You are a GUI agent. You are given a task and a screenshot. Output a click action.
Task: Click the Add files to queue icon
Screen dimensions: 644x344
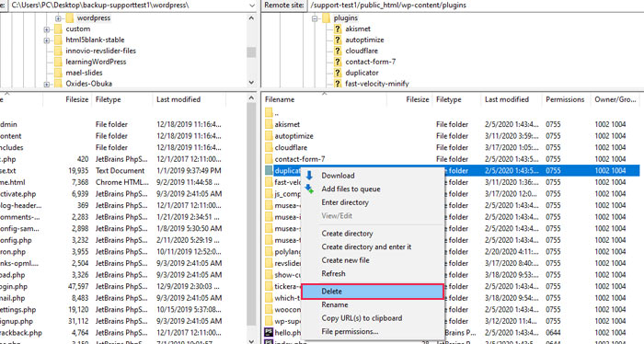coord(309,189)
